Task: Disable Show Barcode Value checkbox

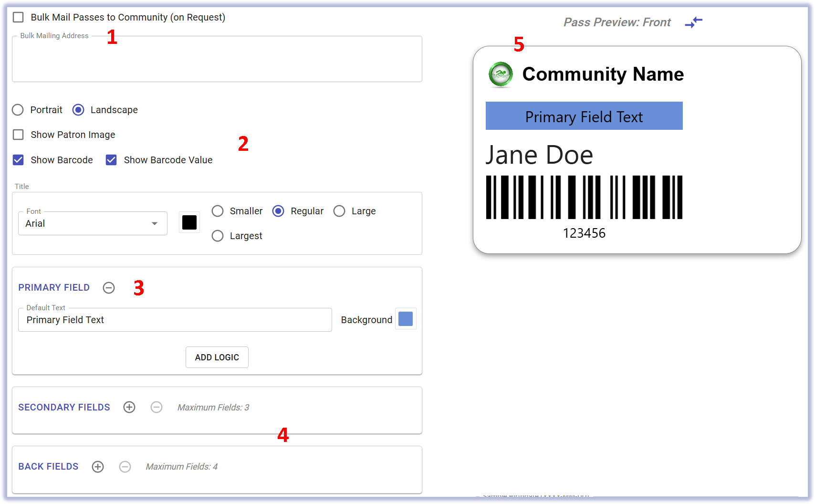Action: (x=111, y=160)
